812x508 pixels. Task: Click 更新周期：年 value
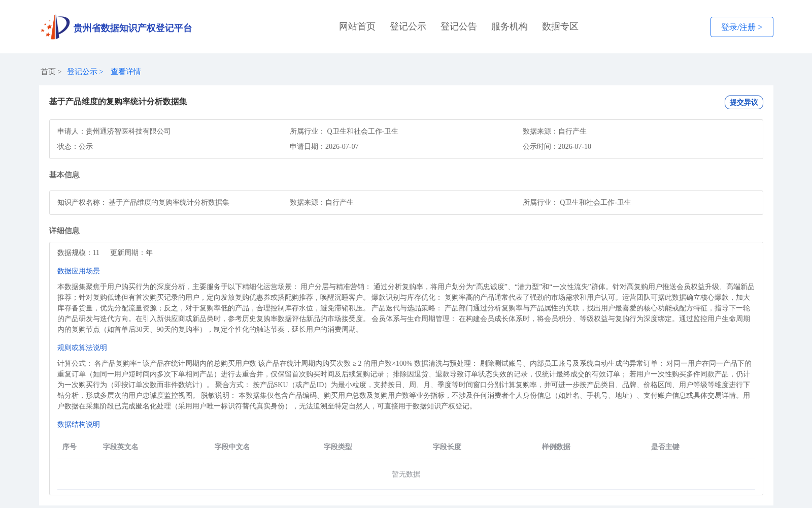[131, 252]
